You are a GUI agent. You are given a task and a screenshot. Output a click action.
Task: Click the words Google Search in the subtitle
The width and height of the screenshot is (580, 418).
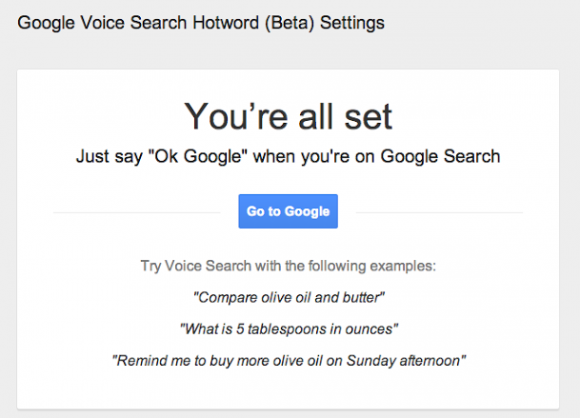pyautogui.click(x=440, y=156)
